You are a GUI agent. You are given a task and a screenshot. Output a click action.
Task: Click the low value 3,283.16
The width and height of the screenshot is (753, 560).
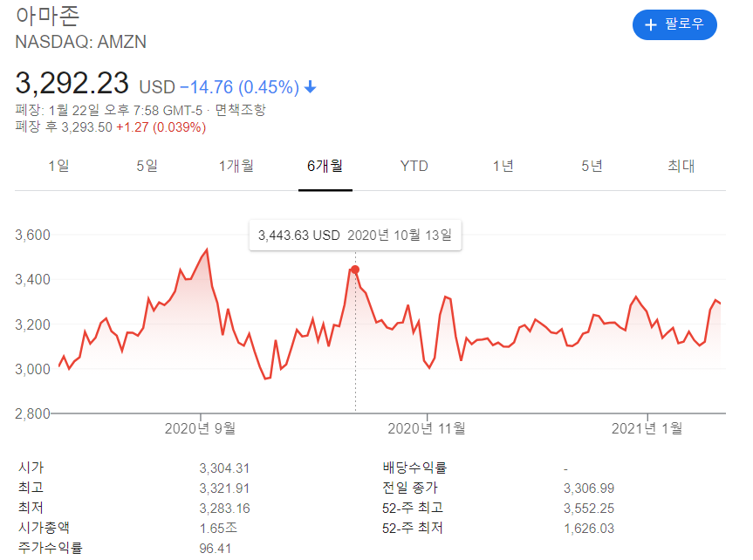pyautogui.click(x=224, y=509)
